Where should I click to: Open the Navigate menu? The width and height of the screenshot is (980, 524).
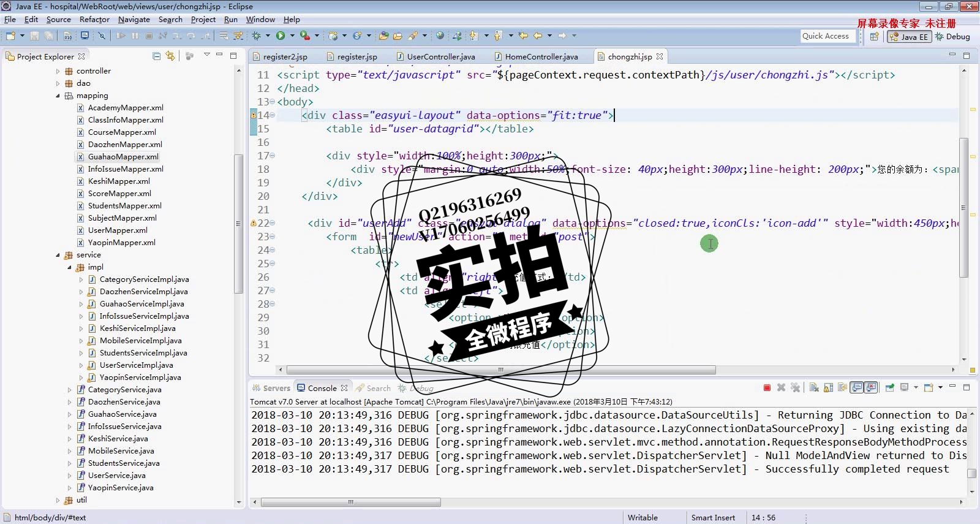pos(134,20)
